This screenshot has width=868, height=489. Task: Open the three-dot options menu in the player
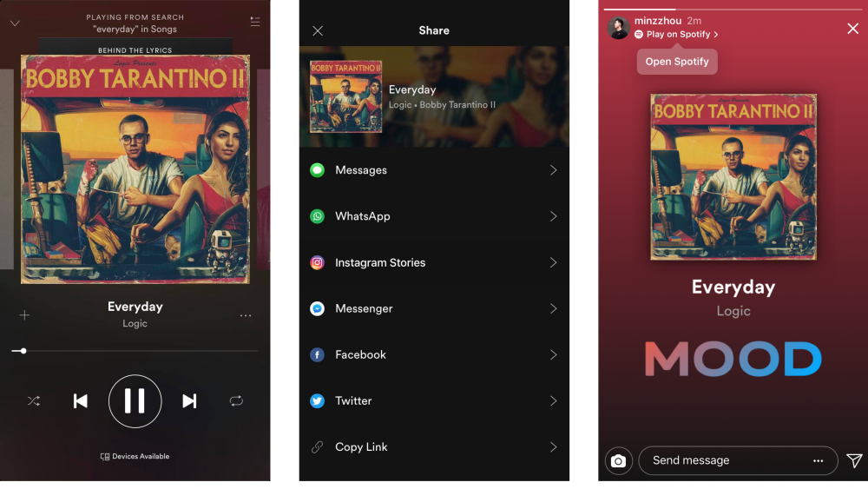(246, 315)
